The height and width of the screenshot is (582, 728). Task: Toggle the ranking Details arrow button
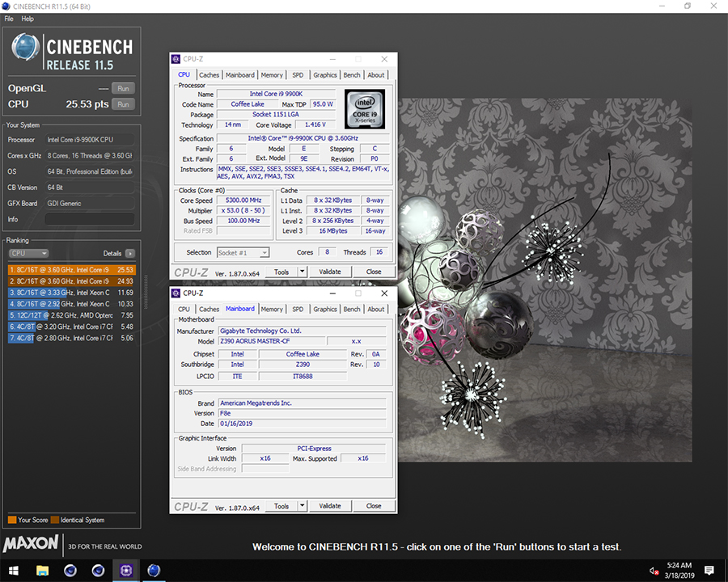point(129,253)
